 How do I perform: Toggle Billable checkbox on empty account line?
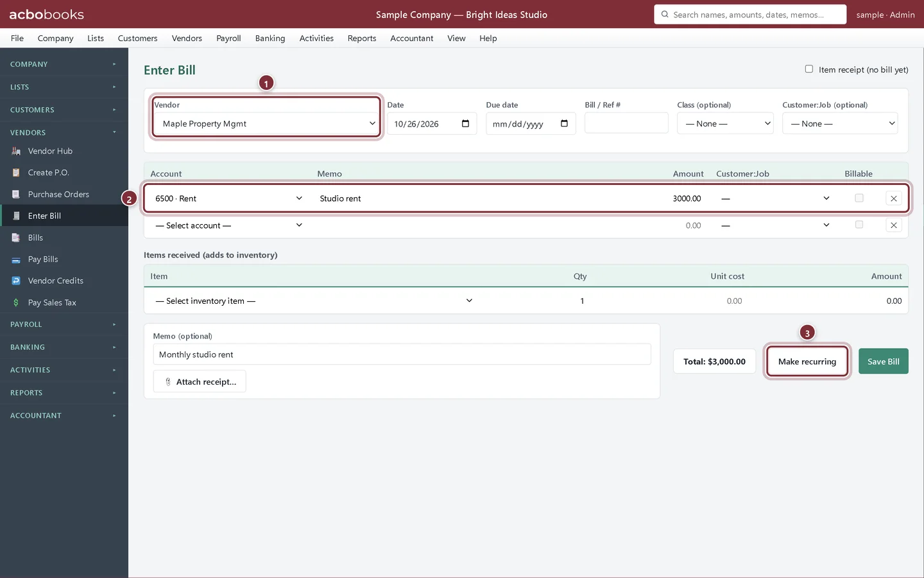click(x=859, y=225)
